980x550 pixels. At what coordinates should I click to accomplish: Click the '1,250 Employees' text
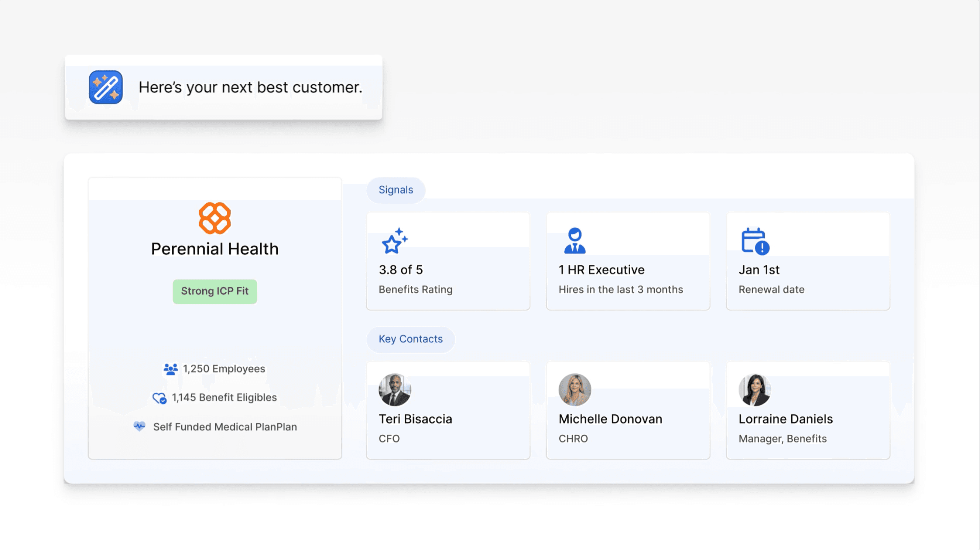(x=224, y=369)
